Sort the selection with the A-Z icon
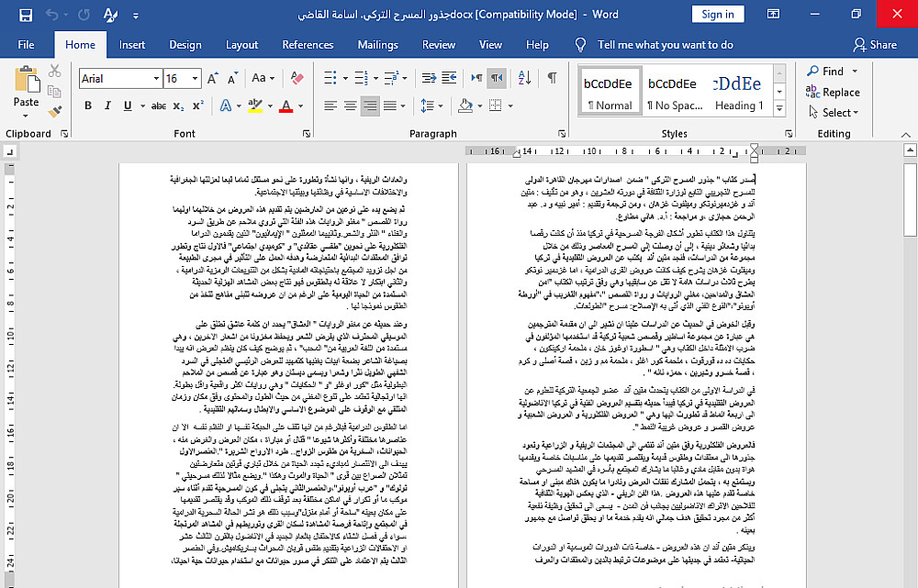 point(524,78)
